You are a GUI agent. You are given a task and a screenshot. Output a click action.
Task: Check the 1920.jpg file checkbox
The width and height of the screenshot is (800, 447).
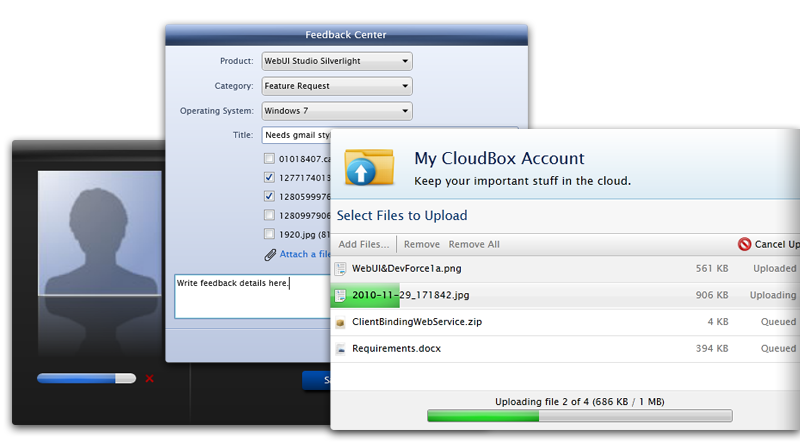click(x=269, y=234)
